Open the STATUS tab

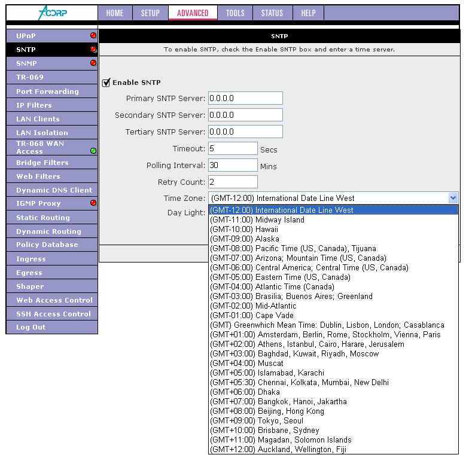click(x=272, y=13)
